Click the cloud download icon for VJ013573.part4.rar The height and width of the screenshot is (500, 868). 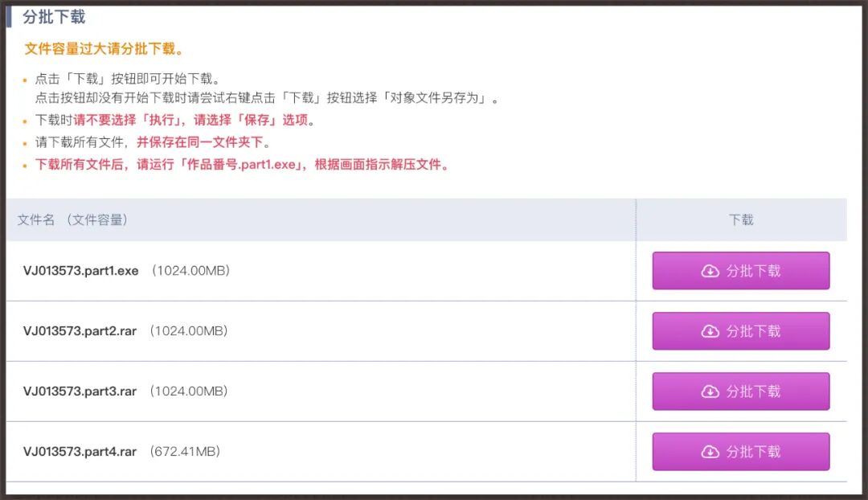(710, 452)
